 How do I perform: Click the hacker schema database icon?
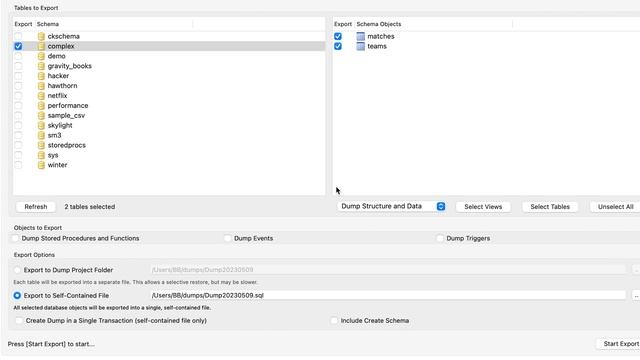[x=41, y=76]
